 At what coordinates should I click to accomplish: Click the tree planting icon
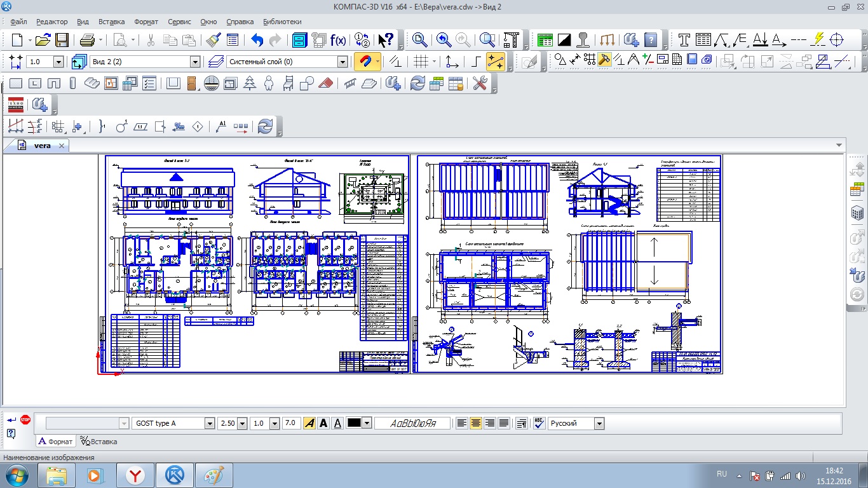pyautogui.click(x=250, y=83)
